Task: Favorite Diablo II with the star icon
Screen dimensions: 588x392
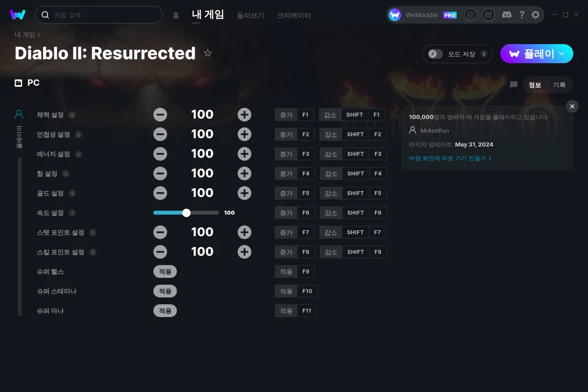Action: (208, 53)
